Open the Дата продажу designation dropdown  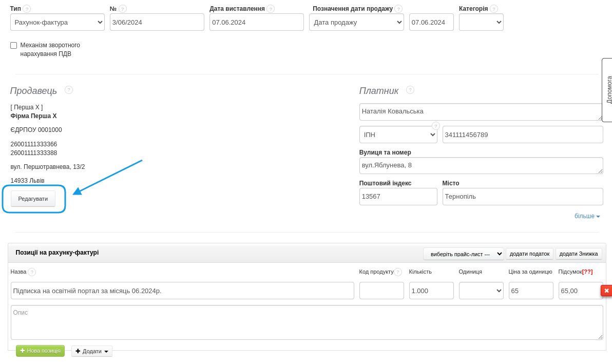pos(356,22)
